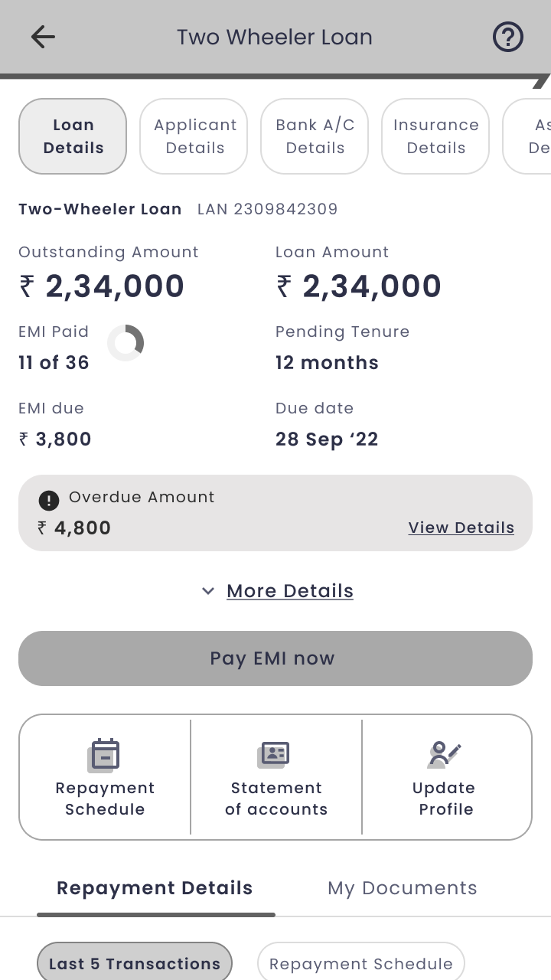551x980 pixels.
Task: Tap the Repayment Schedule calendar icon
Action: coord(104,755)
